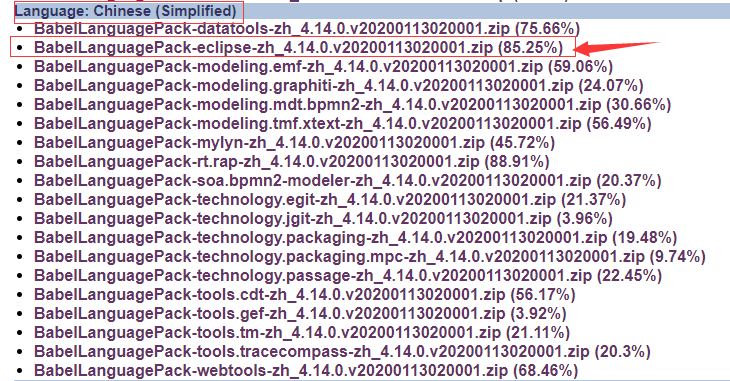Download the technology.egit-zh language pack
Viewport: 730px width, 381px height.
tap(295, 199)
